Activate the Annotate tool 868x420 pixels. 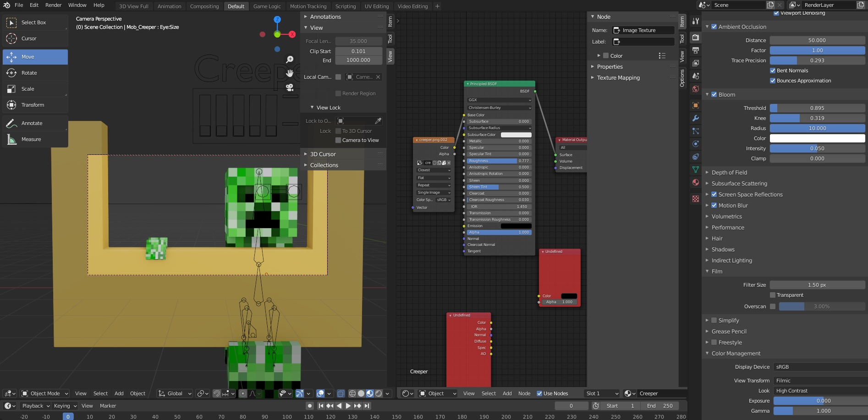(35, 123)
